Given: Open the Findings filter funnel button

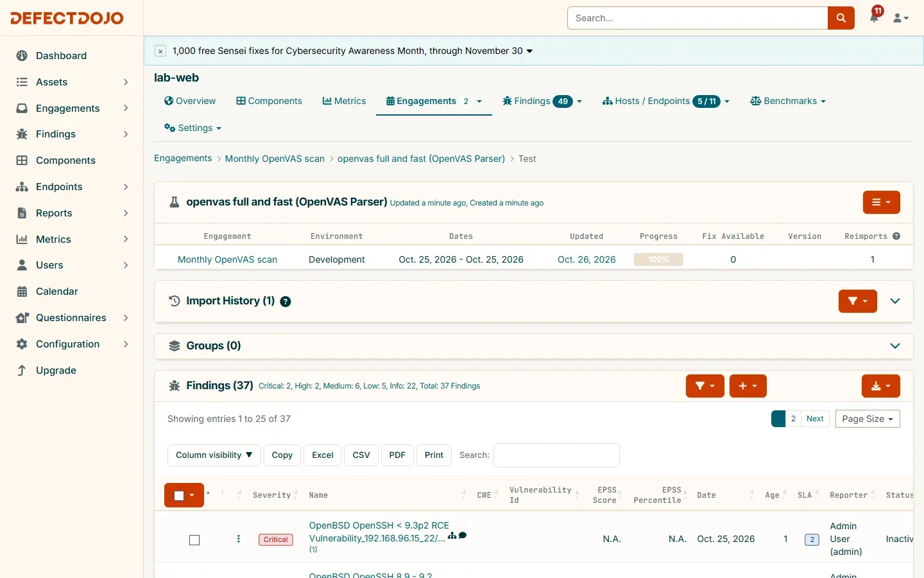Looking at the screenshot, I should [705, 386].
